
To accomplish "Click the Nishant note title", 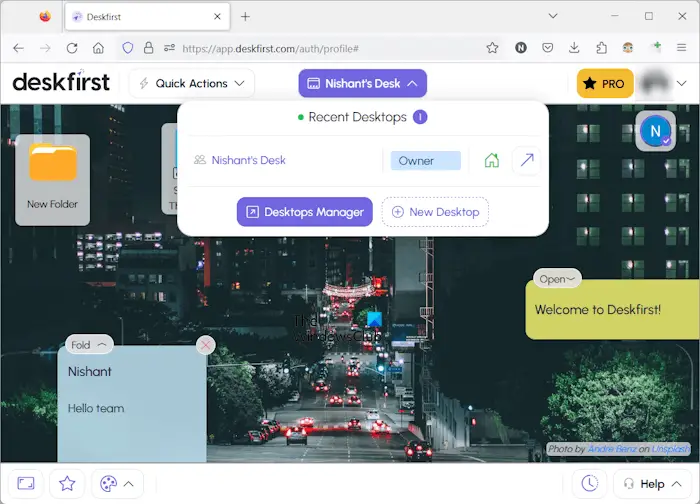I will pos(89,371).
